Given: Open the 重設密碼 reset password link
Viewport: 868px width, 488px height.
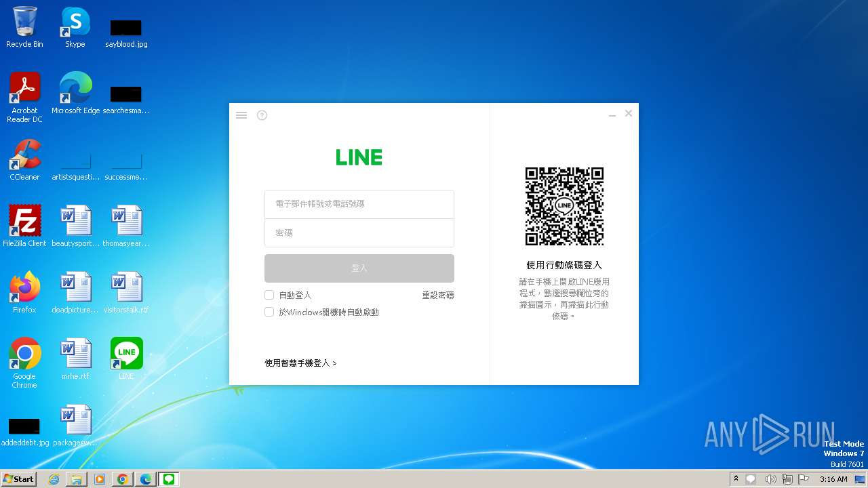Looking at the screenshot, I should pos(438,296).
